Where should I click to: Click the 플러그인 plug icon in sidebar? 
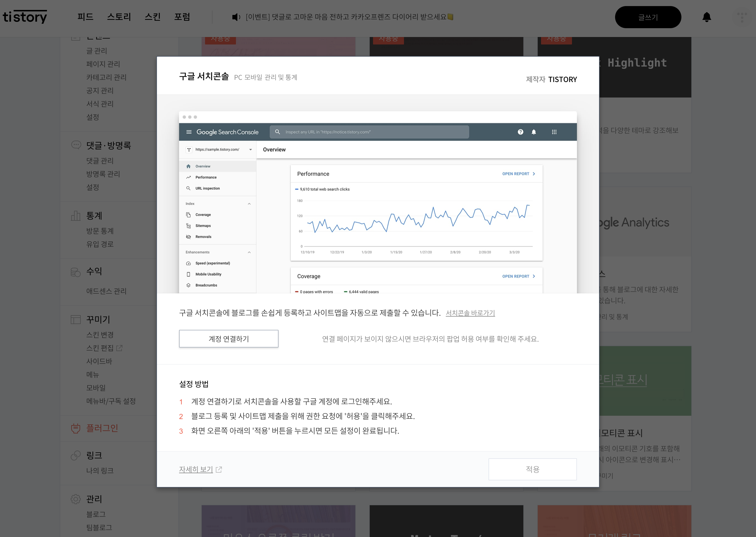tap(76, 428)
